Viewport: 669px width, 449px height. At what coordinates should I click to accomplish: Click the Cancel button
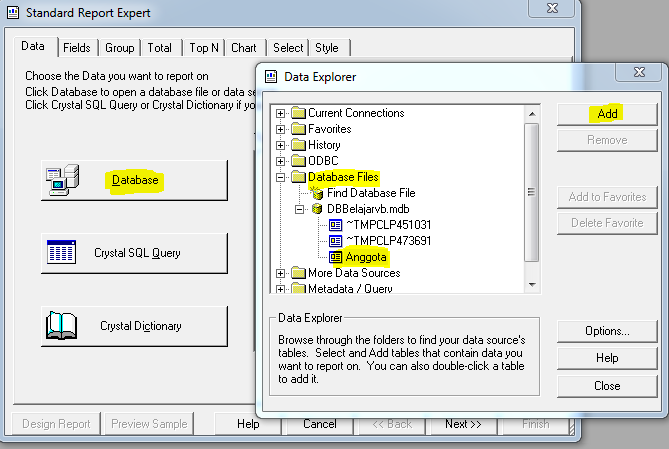[x=320, y=424]
